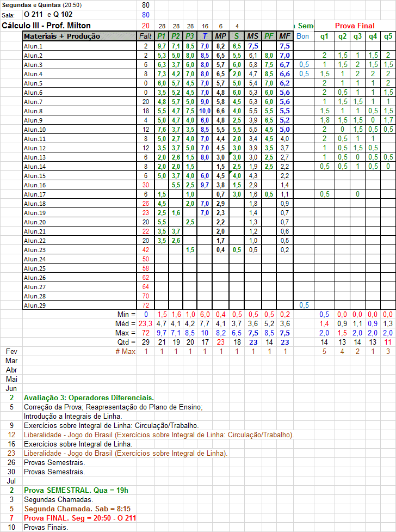Select the 'Falt' column header

145,36
